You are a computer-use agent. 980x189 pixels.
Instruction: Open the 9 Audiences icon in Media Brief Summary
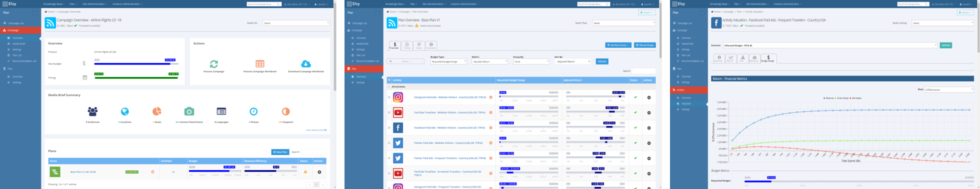point(92,111)
